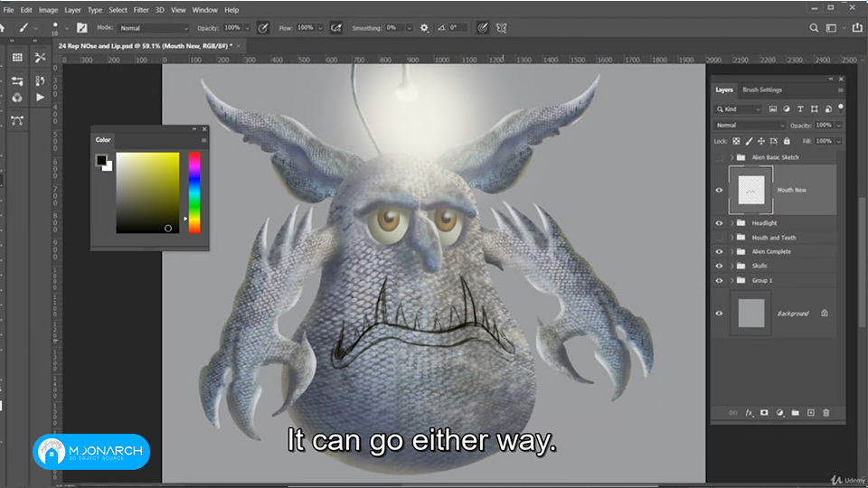
Task: Open the Select menu
Action: tap(118, 10)
